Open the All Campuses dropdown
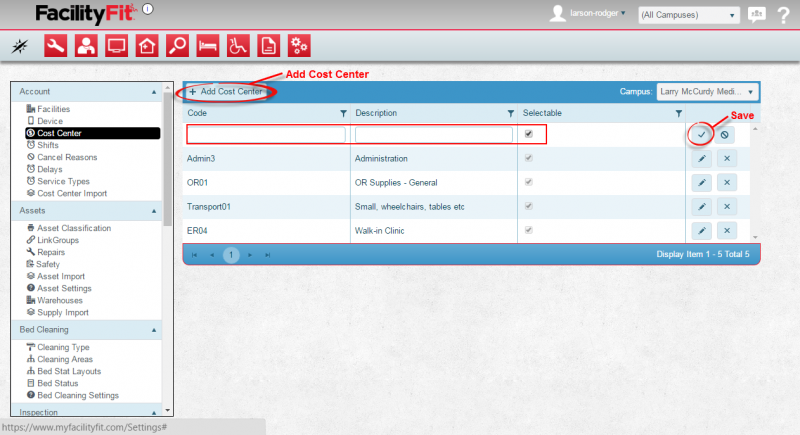Image resolution: width=800 pixels, height=435 pixels. pyautogui.click(x=689, y=15)
